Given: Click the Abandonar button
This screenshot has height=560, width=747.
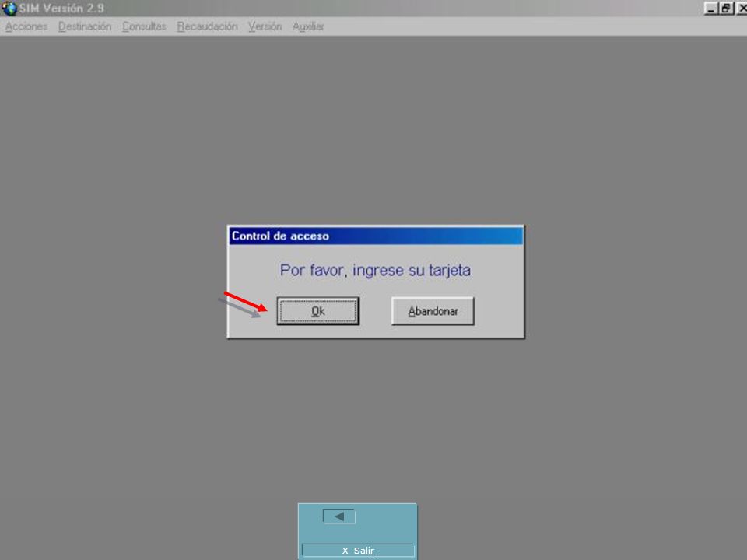Looking at the screenshot, I should coord(433,311).
